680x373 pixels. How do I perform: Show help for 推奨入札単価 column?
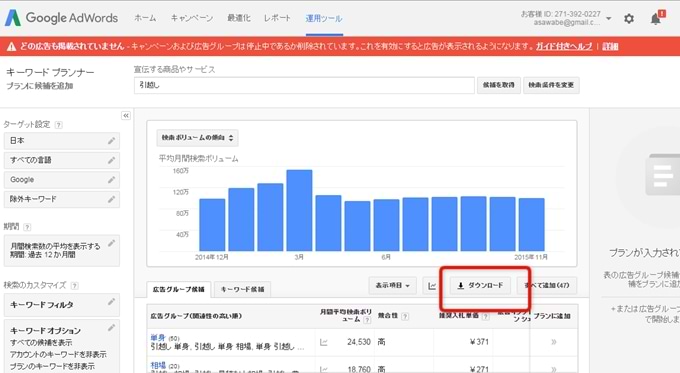(x=486, y=317)
